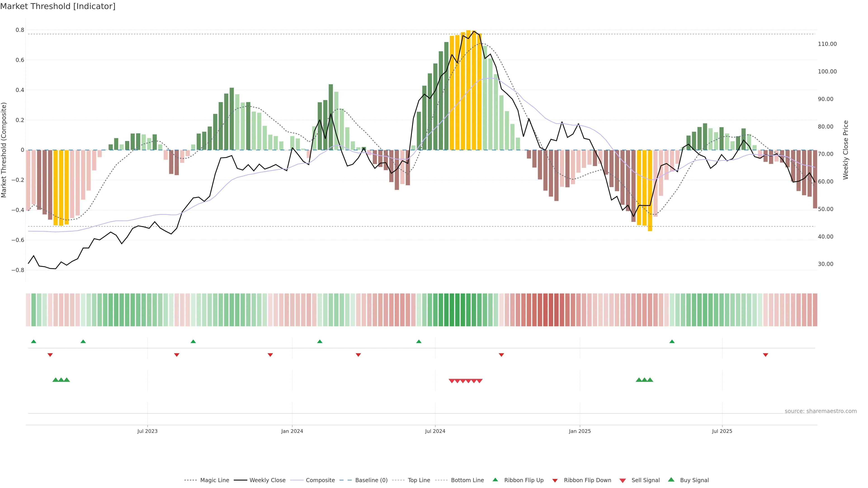Click the Sell Signal legend red triangle

[623, 481]
